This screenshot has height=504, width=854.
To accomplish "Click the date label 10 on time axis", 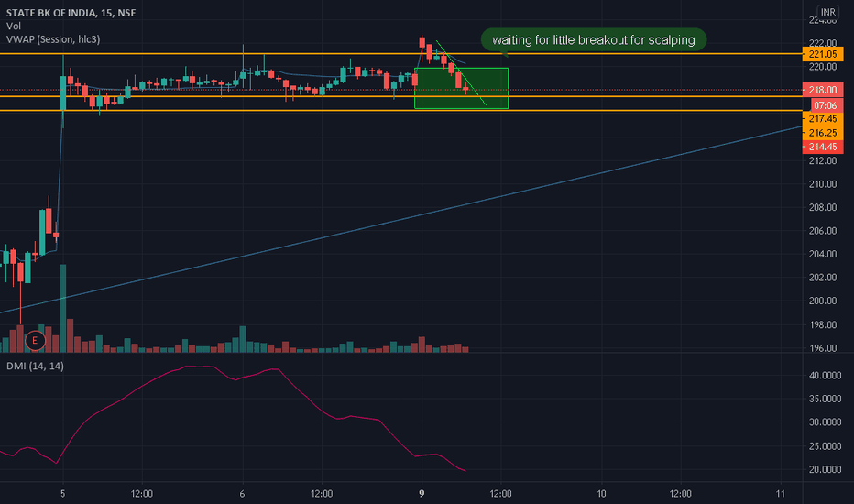I will (601, 494).
